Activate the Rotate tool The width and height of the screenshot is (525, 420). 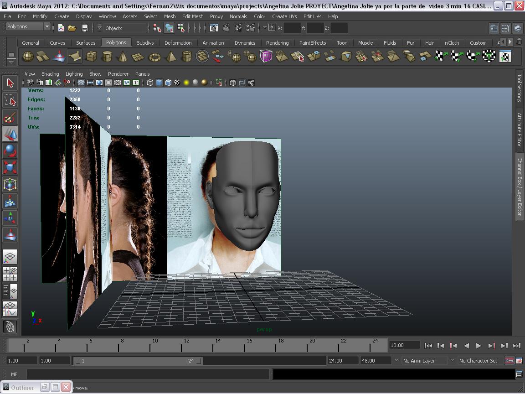(x=10, y=150)
